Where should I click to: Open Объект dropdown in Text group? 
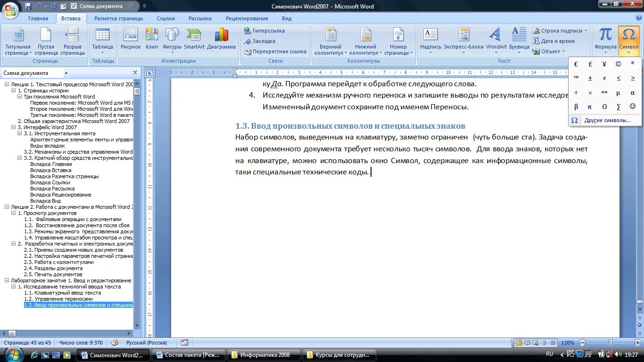point(550,51)
